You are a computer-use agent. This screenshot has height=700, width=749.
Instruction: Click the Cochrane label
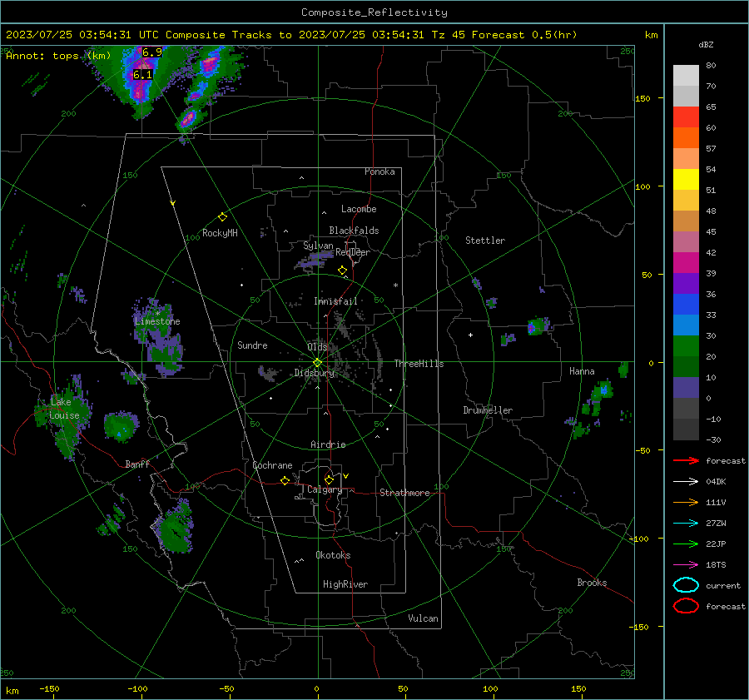point(272,465)
